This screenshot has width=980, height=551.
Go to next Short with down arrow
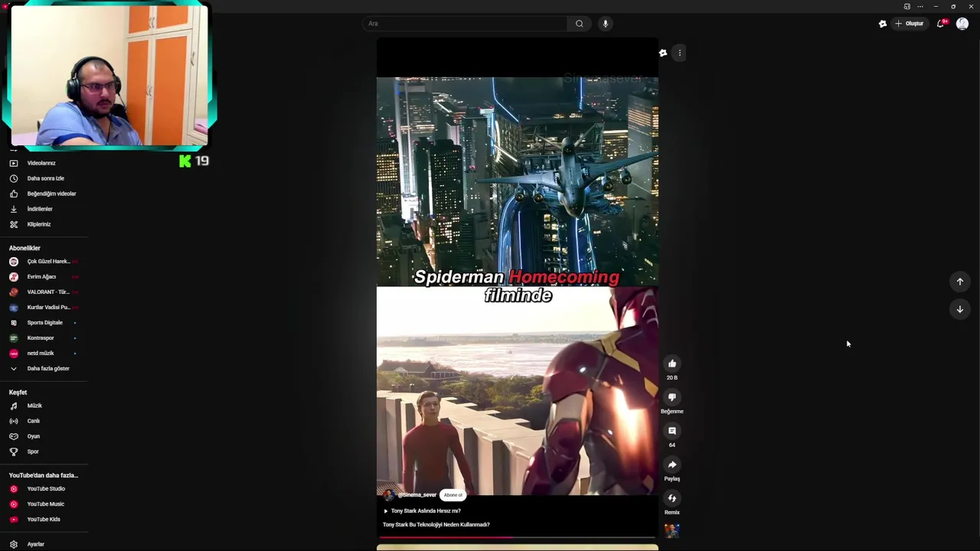[960, 309]
